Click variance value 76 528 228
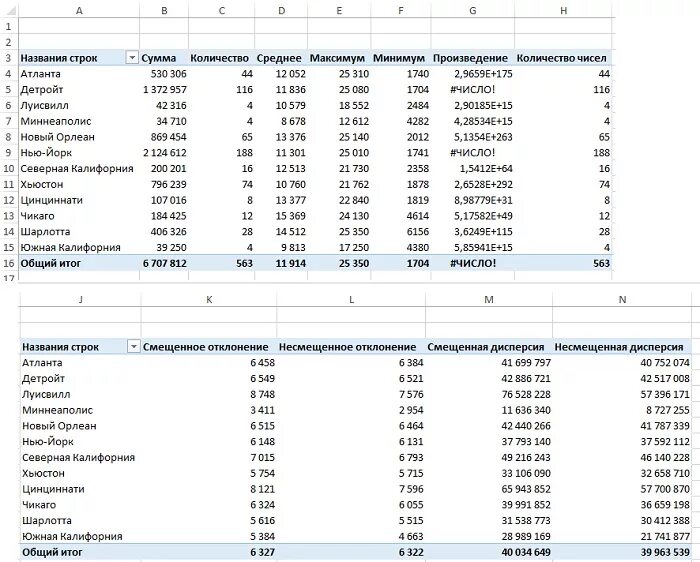Image resolution: width=700 pixels, height=562 pixels. 526,394
